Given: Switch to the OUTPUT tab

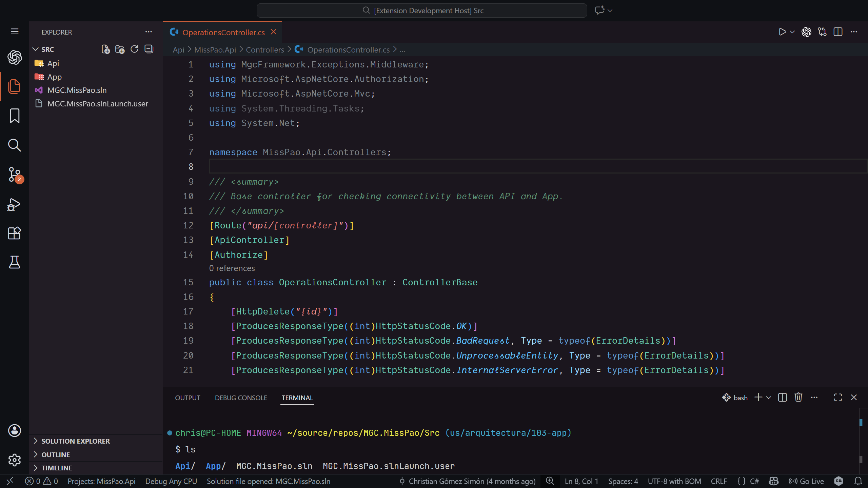Looking at the screenshot, I should click(x=187, y=398).
